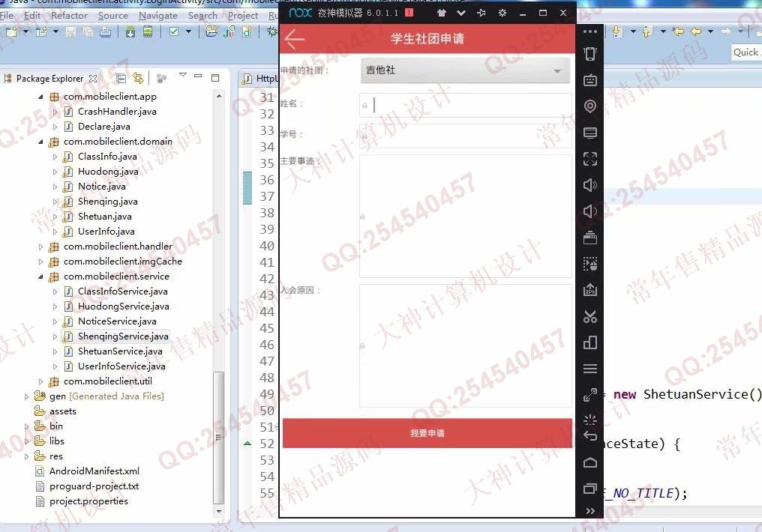This screenshot has width=762, height=532.
Task: Collapse com.mobileclient.app package
Action: pos(40,97)
